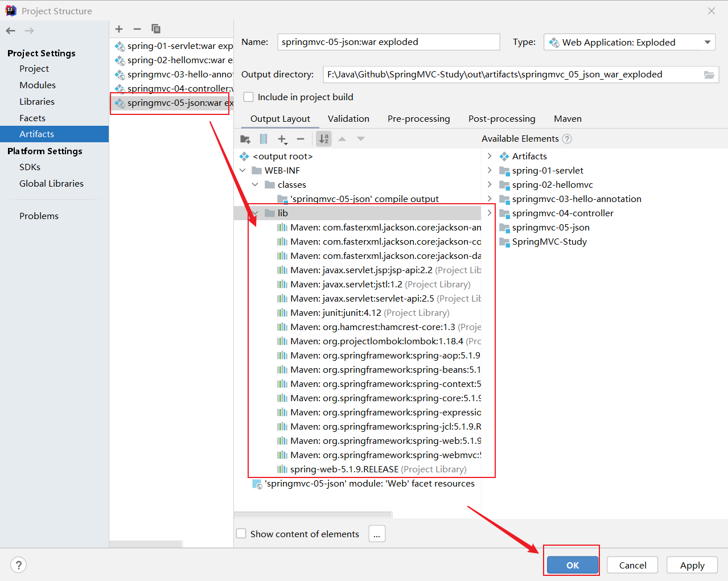Check Show content of elements
Image resolution: width=728 pixels, height=581 pixels.
[x=241, y=534]
